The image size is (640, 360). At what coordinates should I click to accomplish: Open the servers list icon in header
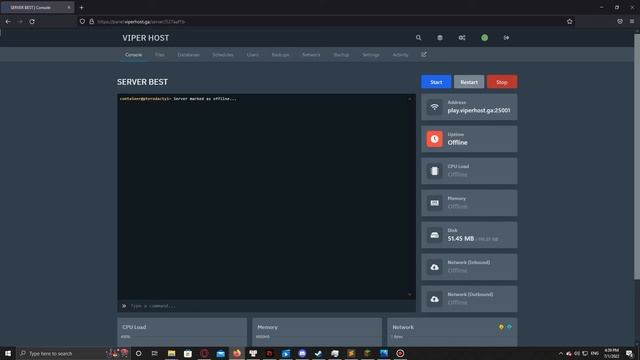pos(440,38)
